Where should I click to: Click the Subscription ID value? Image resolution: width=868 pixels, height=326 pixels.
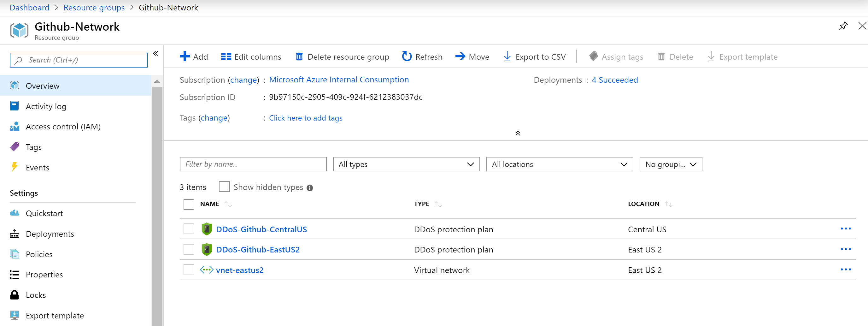(x=345, y=97)
